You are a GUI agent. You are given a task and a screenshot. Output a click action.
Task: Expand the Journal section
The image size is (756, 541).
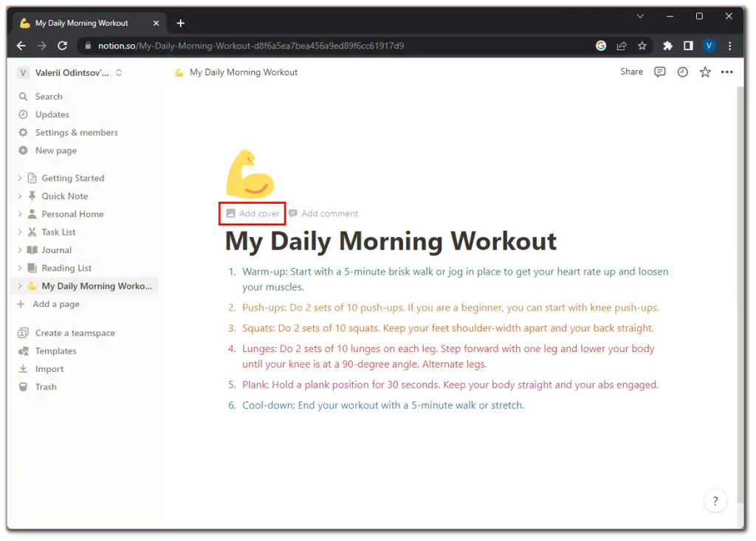click(x=21, y=249)
